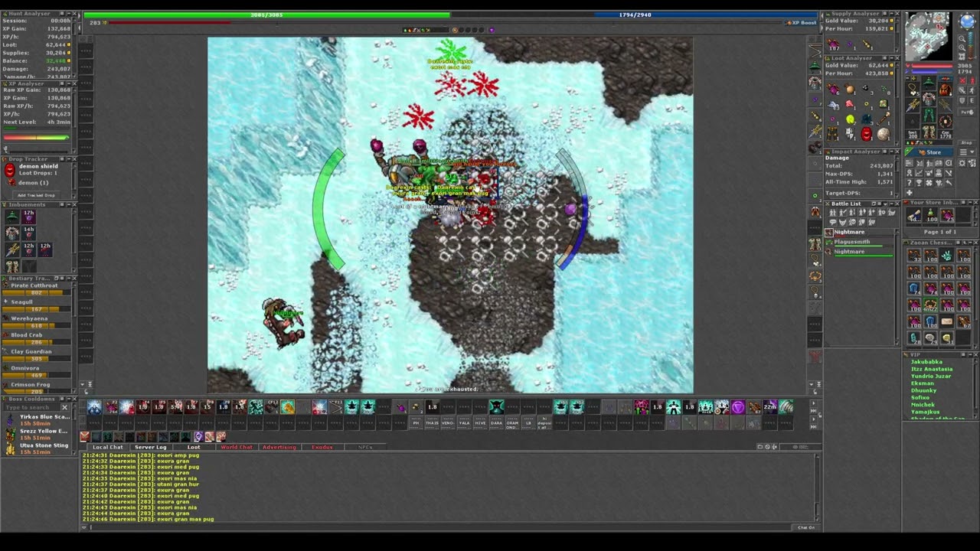Select Utua Stone Sting boss entry
Screen dimensions: 980x551
tap(38, 448)
